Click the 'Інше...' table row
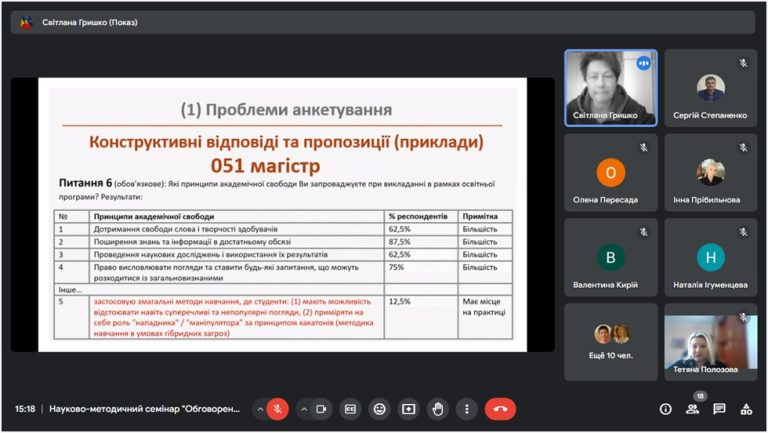The image size is (768, 433). pos(283,290)
